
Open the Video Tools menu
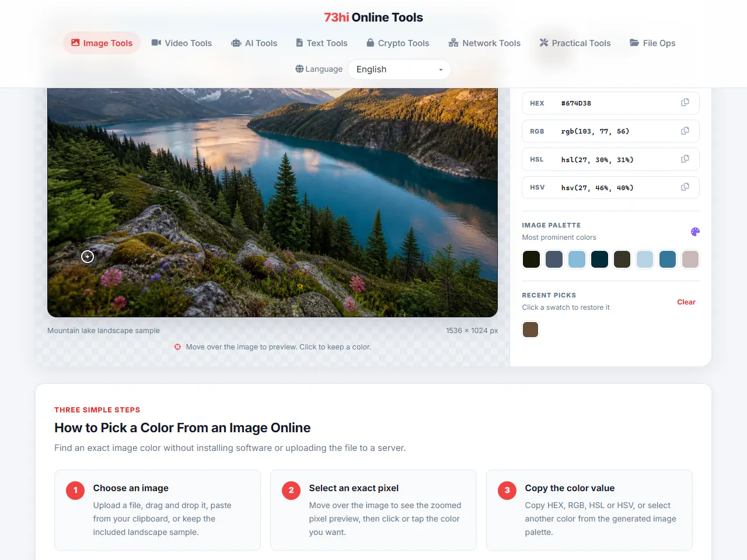[181, 43]
